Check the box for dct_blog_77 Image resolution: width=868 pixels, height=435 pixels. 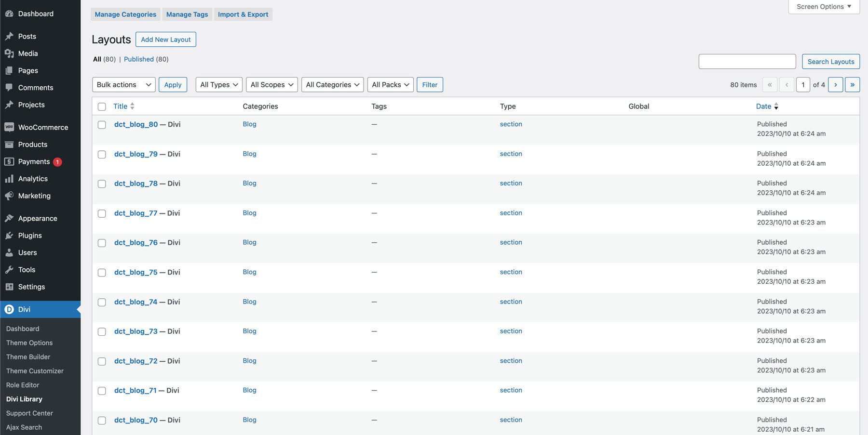pos(102,213)
